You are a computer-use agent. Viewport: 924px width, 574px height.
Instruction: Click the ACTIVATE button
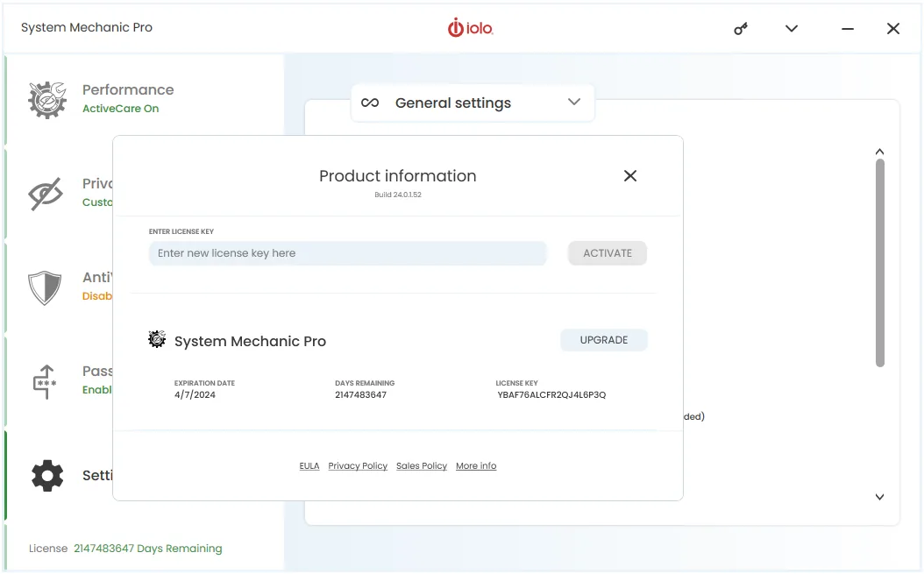click(607, 252)
